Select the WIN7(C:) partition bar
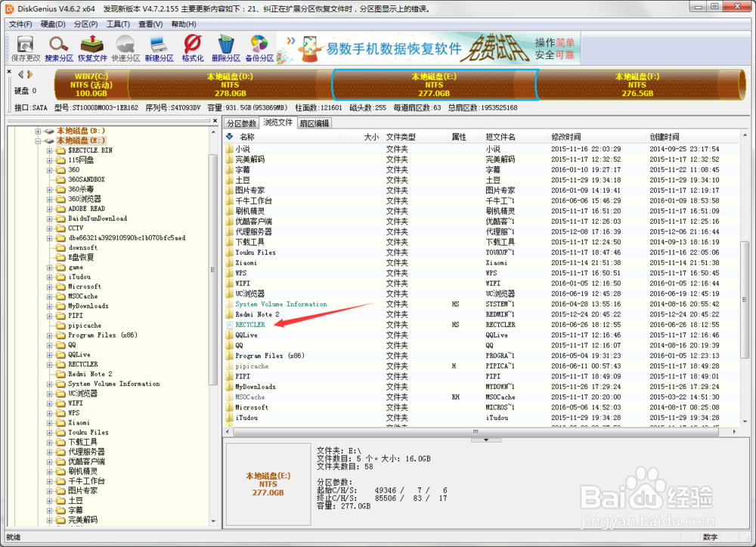This screenshot has height=547, width=756. pos(91,85)
